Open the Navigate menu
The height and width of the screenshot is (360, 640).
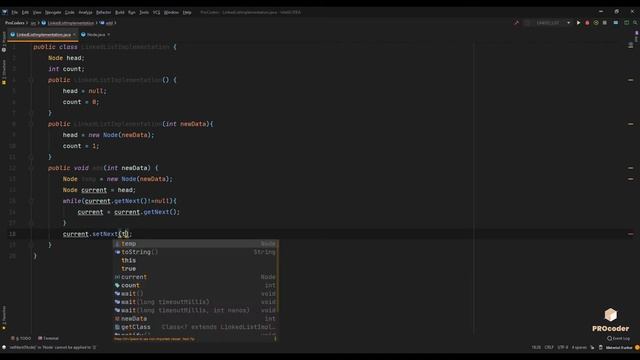tap(53, 12)
